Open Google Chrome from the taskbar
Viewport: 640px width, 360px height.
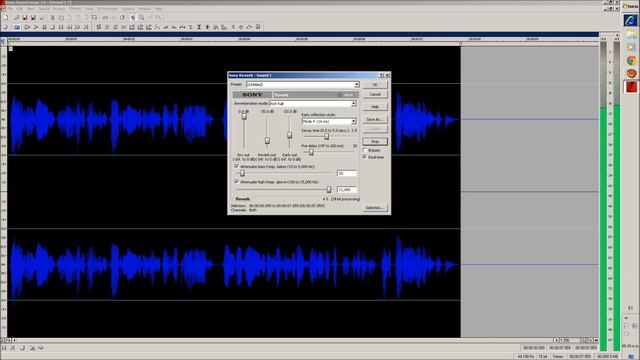pos(631,61)
